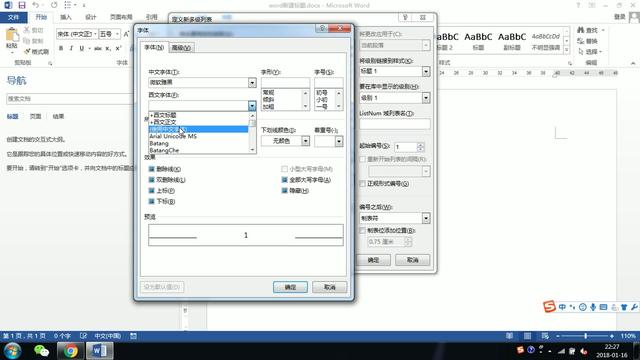
Task: Open the Insert ribbon tab
Action: (x=66, y=17)
